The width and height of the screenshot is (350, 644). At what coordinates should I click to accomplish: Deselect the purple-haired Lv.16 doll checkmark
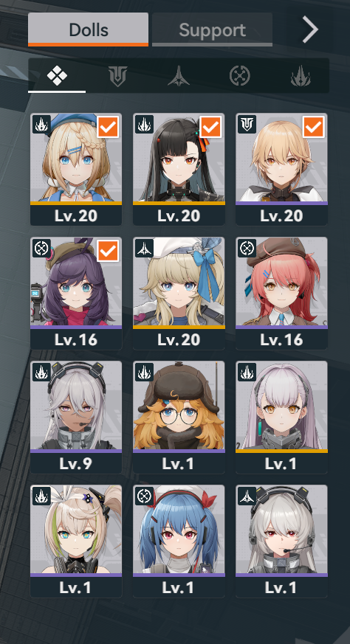pos(108,251)
